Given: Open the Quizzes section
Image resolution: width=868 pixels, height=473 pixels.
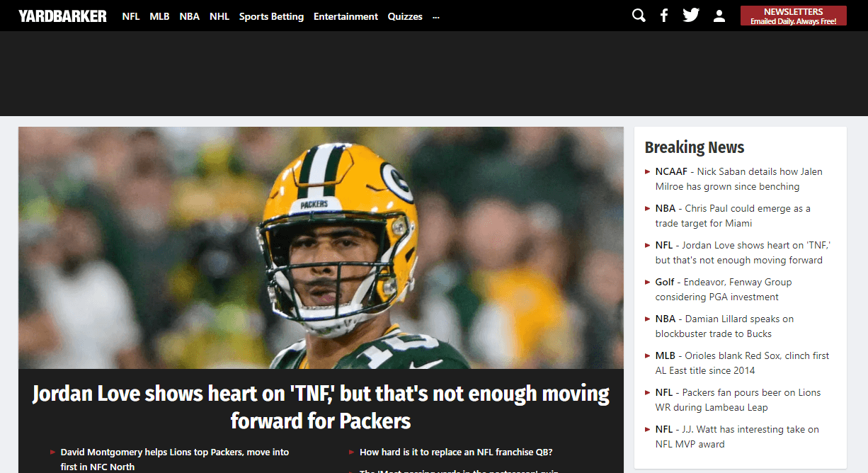Looking at the screenshot, I should tap(405, 16).
